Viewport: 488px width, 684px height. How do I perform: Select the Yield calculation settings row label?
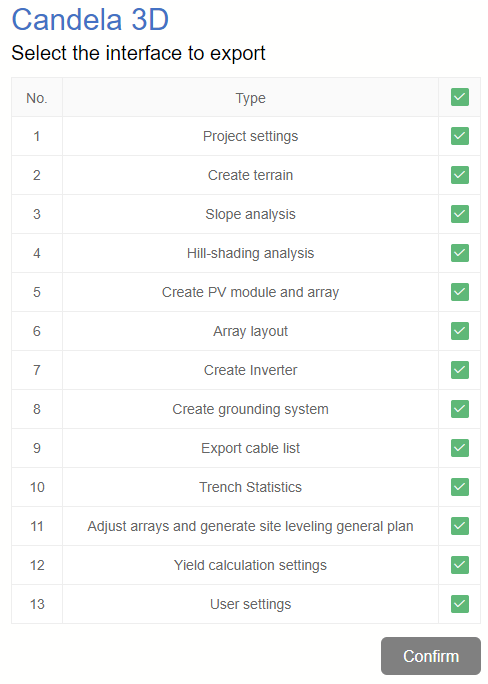click(x=250, y=565)
